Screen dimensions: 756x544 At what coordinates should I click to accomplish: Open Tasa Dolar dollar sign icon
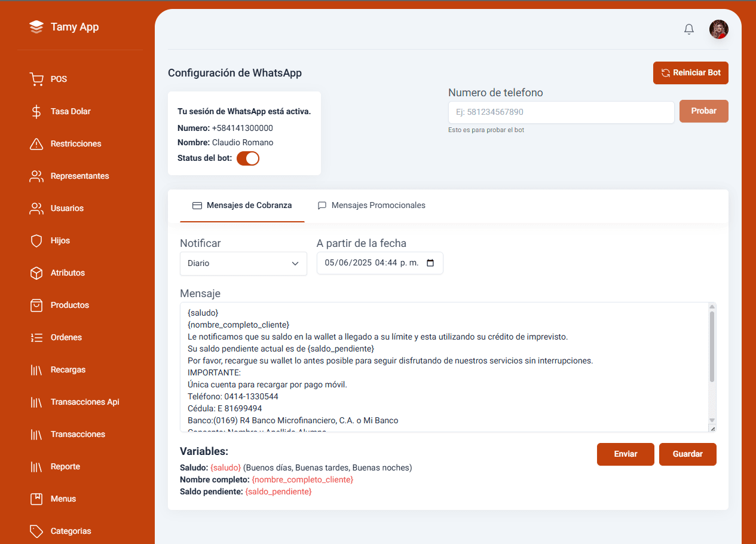tap(36, 111)
